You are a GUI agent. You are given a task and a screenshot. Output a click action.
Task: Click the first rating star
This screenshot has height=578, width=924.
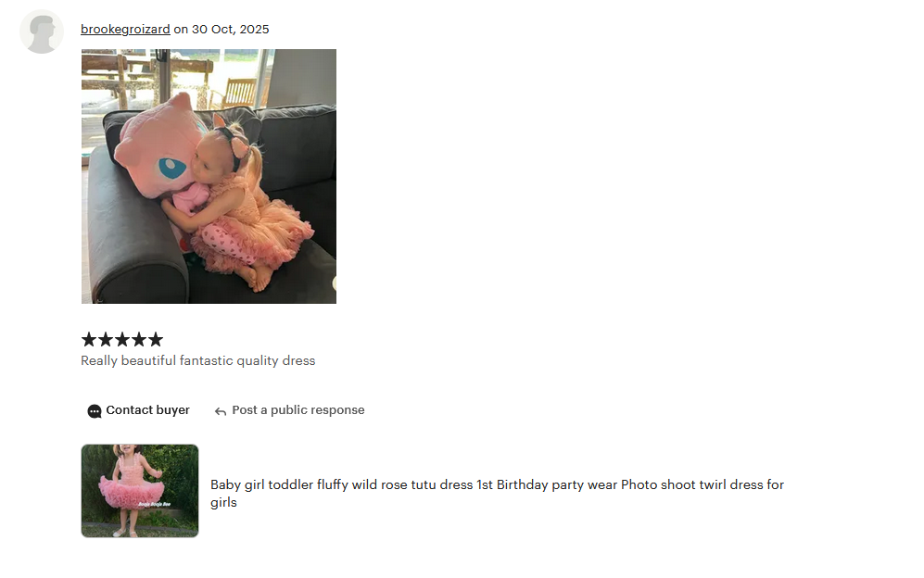coord(88,339)
